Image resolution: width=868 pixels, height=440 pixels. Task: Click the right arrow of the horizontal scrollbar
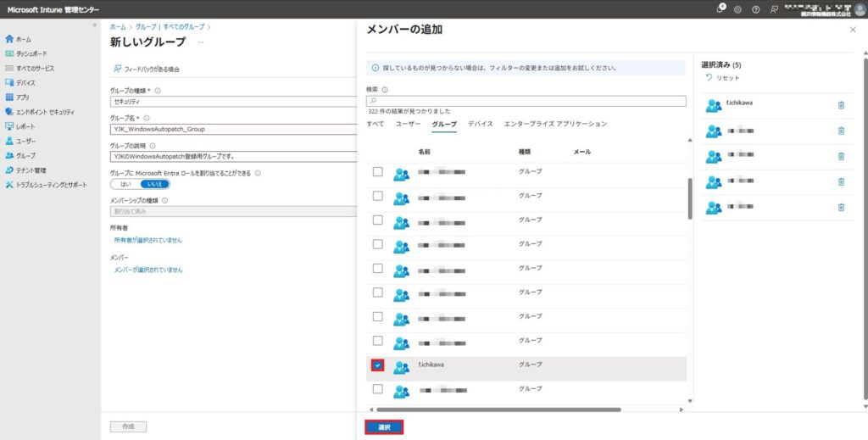[x=682, y=409]
